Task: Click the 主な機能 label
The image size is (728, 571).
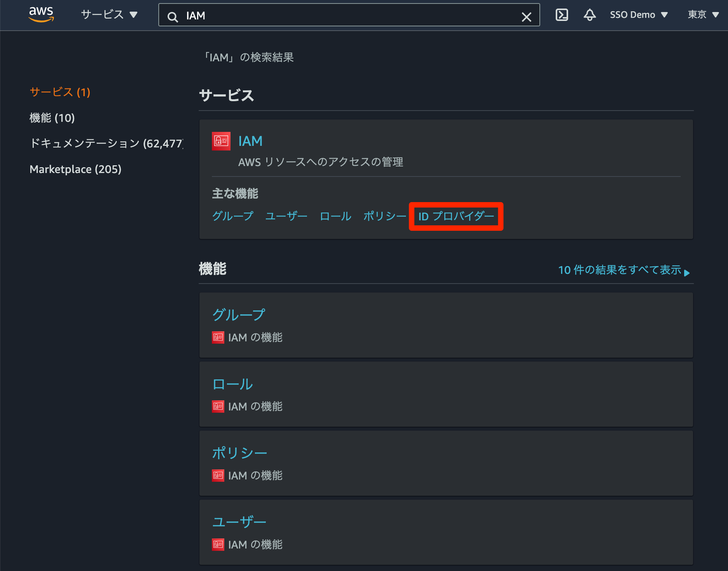Action: pos(235,194)
